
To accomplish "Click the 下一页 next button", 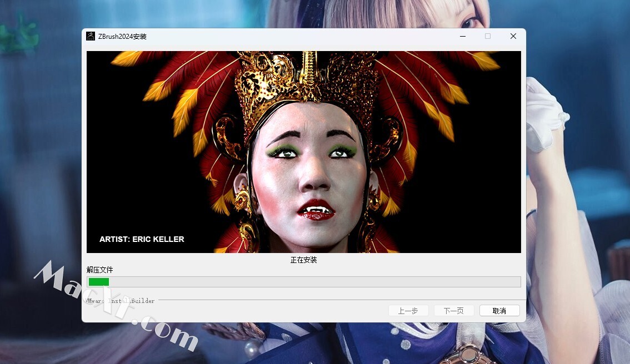I will (454, 311).
